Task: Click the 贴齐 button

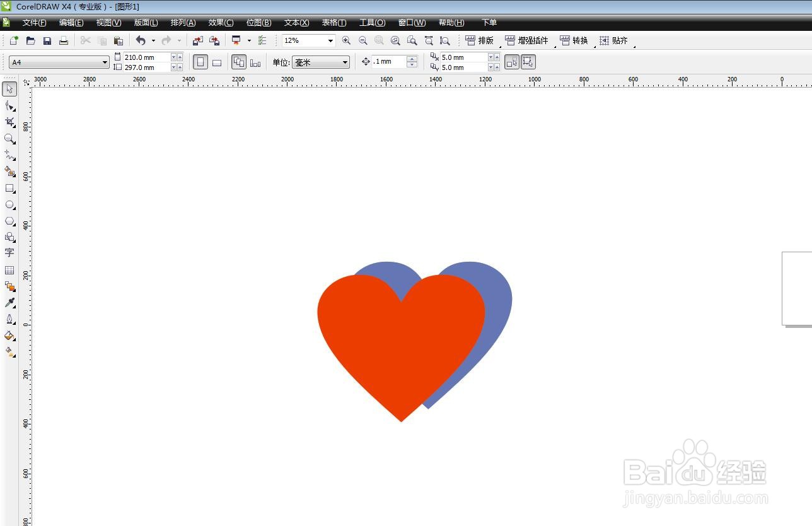Action: (613, 40)
